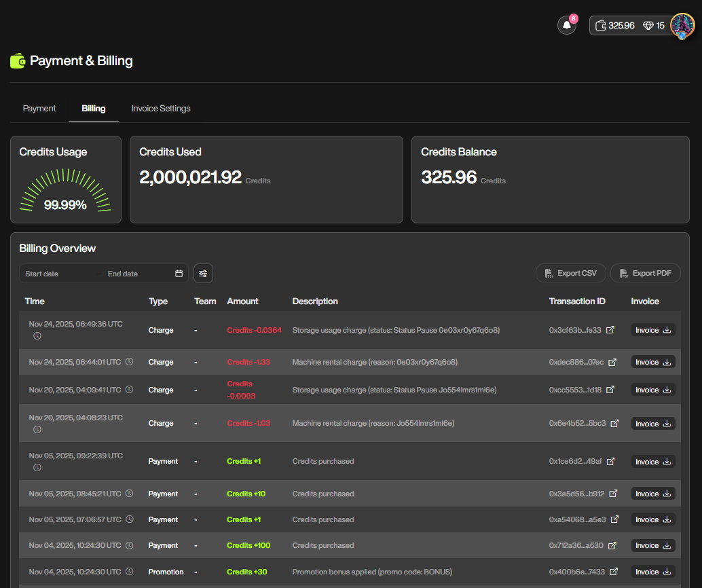Open external link for transaction 0x400b6e...7433
The width and height of the screenshot is (702, 588).
click(x=614, y=572)
